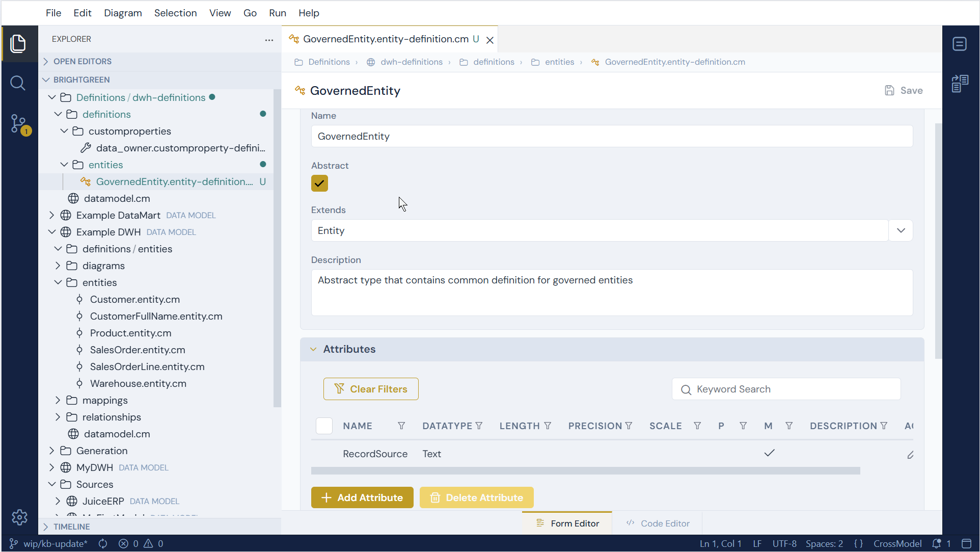Open Explorer more actions ellipsis

pos(269,40)
